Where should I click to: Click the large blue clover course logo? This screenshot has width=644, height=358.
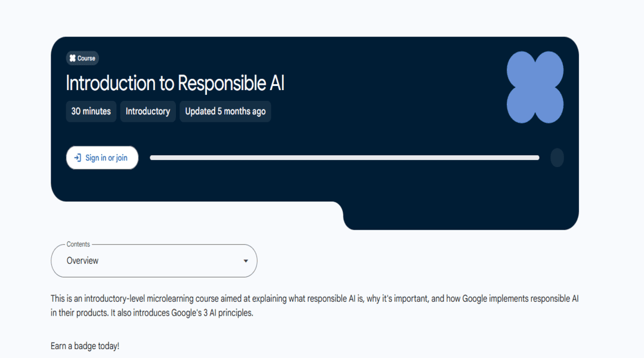(535, 87)
